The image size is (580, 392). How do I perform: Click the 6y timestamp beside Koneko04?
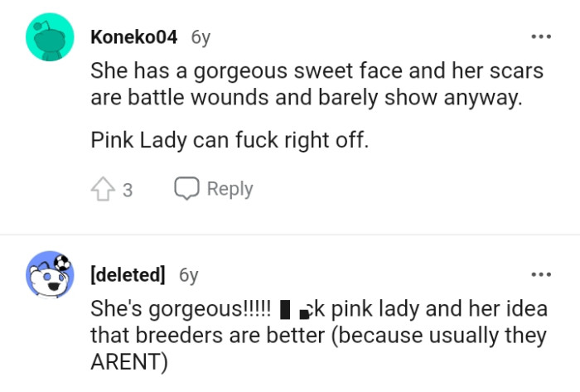(x=201, y=37)
